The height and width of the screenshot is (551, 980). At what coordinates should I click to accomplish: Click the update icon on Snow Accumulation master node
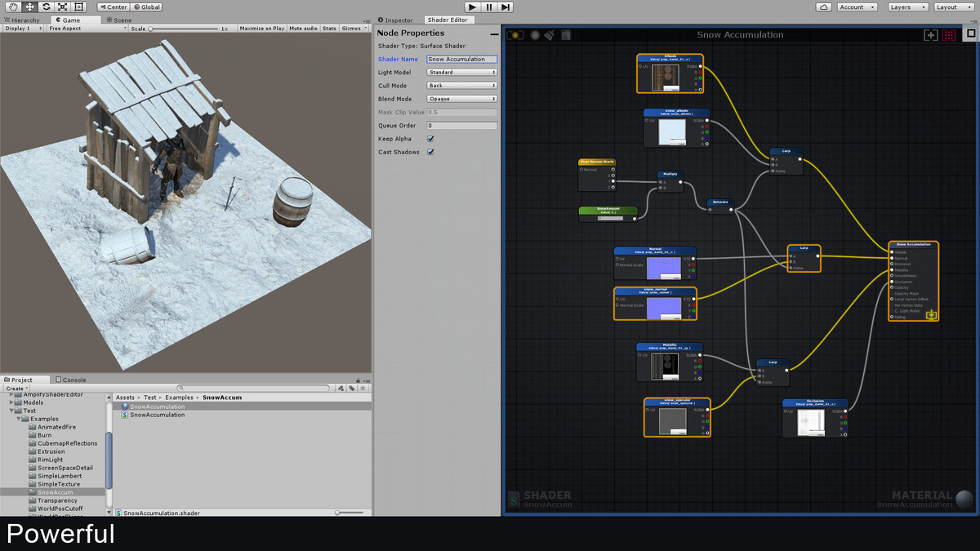point(931,314)
